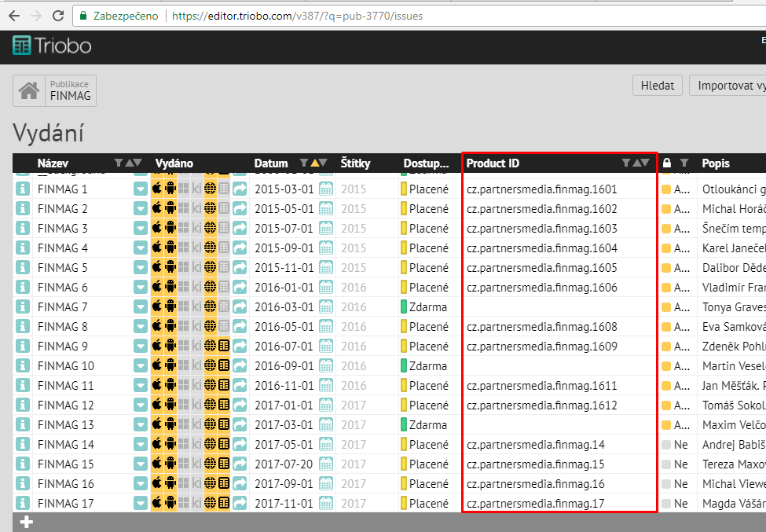Click the Popis column header
Screen dimensions: 766x532
pyautogui.click(x=716, y=163)
